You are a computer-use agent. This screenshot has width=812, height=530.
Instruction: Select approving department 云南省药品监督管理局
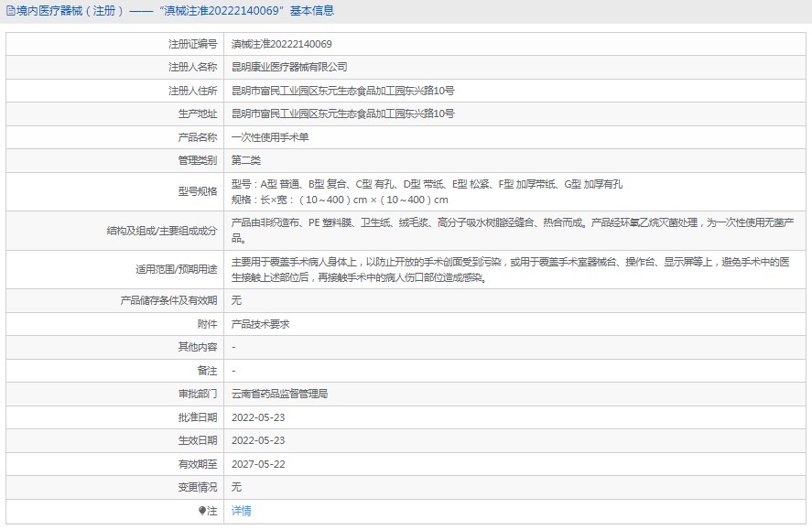(x=279, y=394)
